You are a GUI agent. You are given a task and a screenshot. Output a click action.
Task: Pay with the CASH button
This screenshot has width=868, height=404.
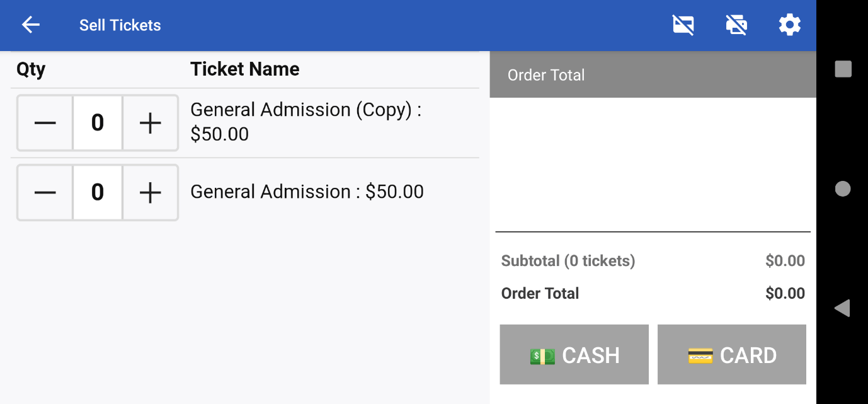coord(574,355)
